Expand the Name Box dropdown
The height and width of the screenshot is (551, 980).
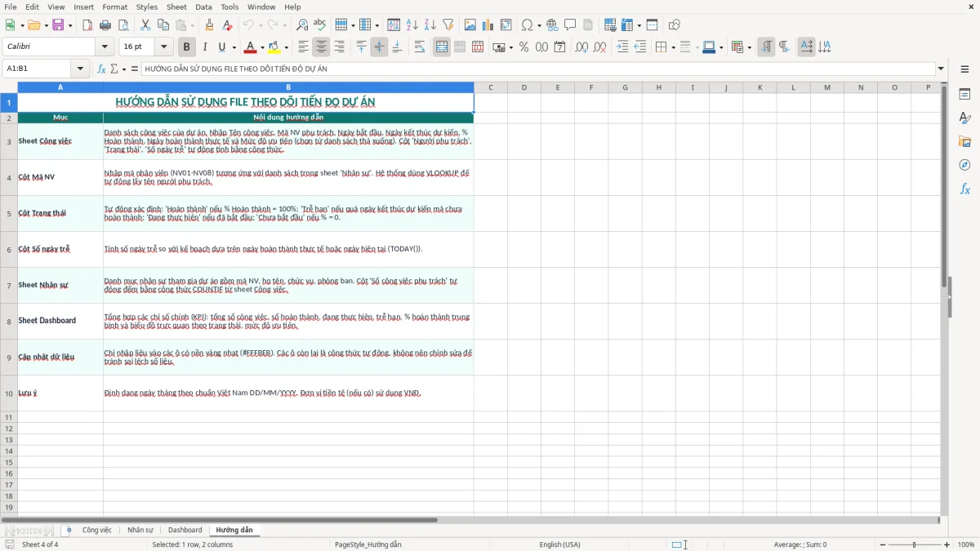click(81, 69)
